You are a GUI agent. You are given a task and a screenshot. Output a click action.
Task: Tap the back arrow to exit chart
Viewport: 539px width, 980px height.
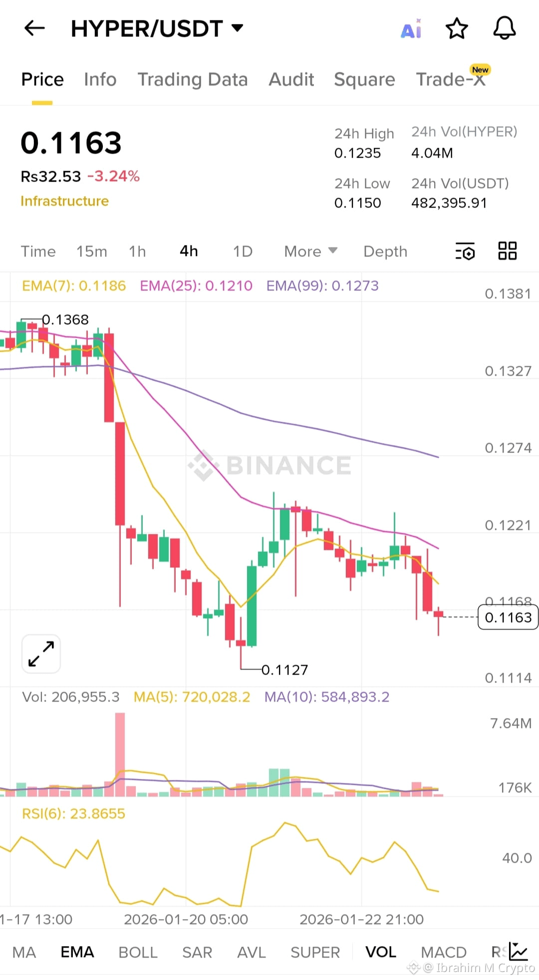34,28
